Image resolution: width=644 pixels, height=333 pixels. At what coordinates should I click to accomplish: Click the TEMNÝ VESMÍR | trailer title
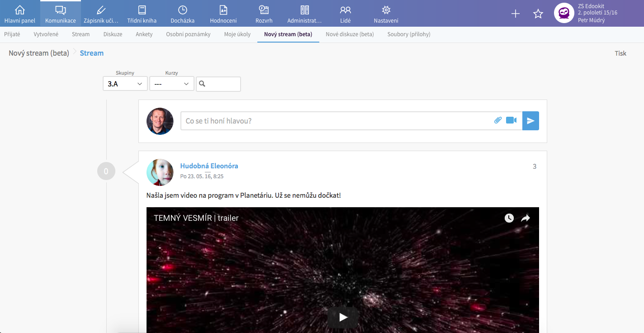pyautogui.click(x=196, y=218)
